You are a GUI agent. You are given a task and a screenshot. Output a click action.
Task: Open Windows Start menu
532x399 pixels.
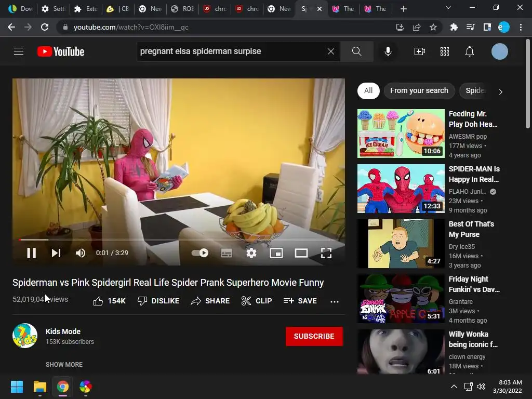point(17,387)
